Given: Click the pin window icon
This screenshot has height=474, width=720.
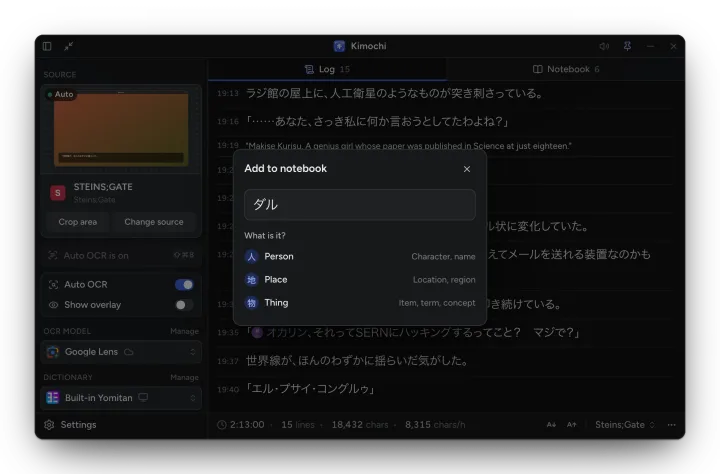Looking at the screenshot, I should click(627, 46).
